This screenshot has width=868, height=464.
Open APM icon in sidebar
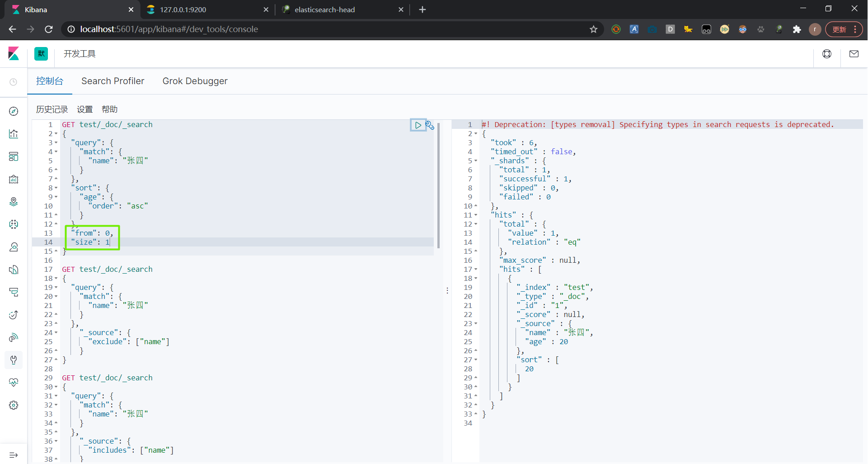click(14, 292)
